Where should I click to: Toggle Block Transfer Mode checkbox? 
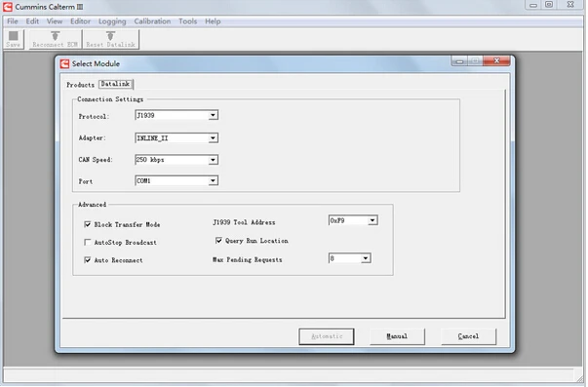[x=88, y=224]
